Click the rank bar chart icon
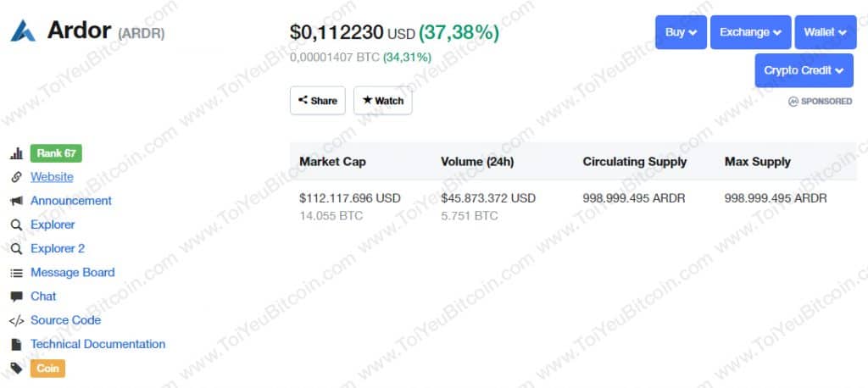This screenshot has width=868, height=388. [x=16, y=153]
